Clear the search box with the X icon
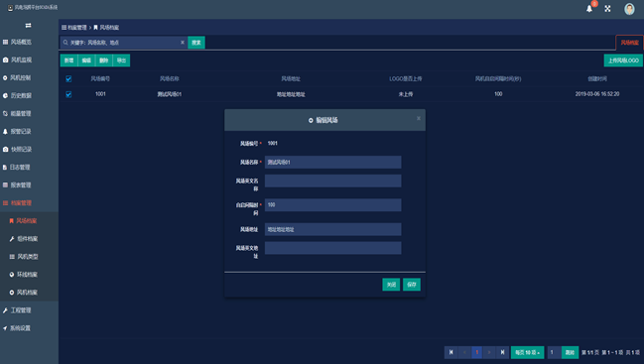 tap(183, 43)
